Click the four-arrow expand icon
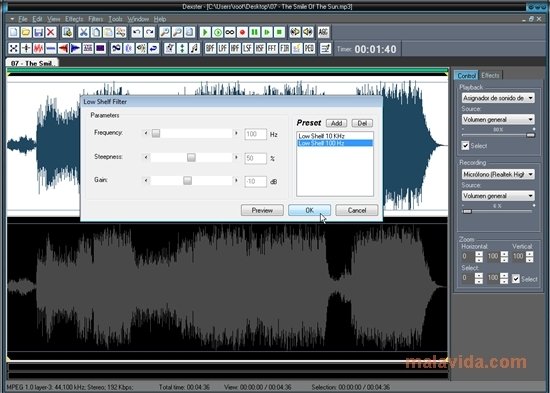 pyautogui.click(x=14, y=48)
